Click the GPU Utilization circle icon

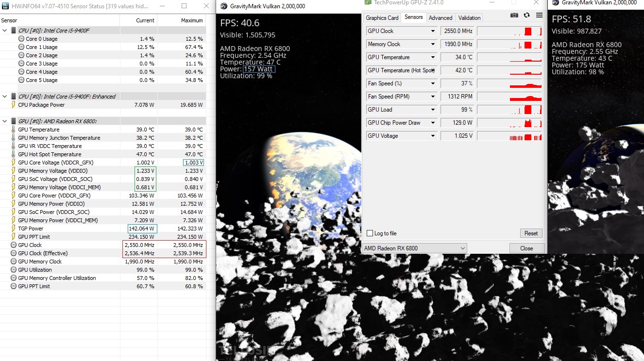(x=14, y=270)
